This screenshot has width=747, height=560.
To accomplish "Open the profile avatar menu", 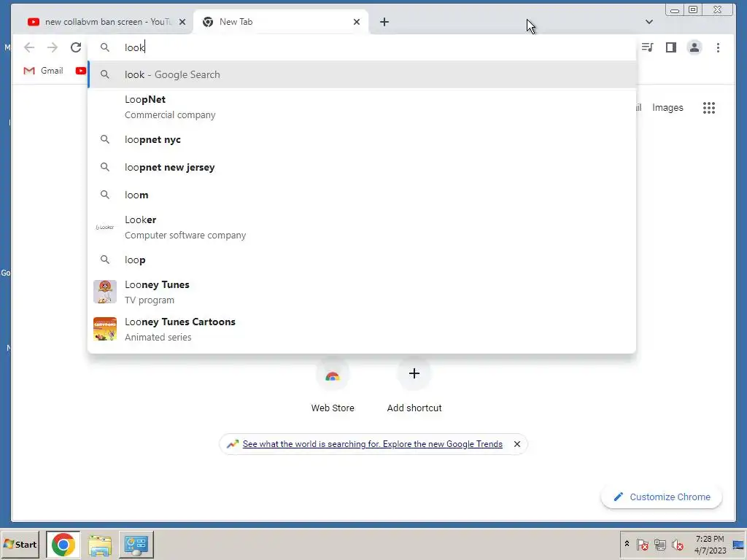I will click(x=694, y=47).
